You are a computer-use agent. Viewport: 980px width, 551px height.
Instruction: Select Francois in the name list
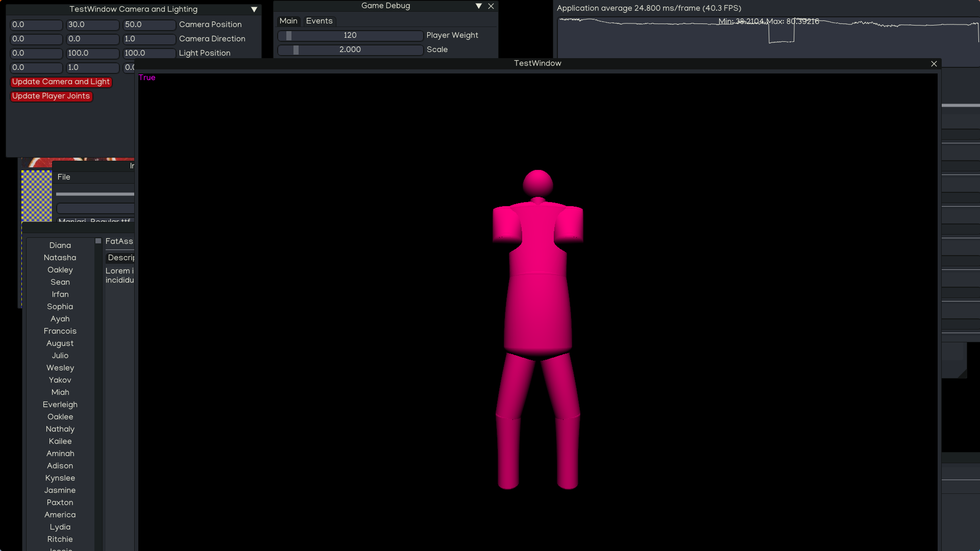[60, 331]
